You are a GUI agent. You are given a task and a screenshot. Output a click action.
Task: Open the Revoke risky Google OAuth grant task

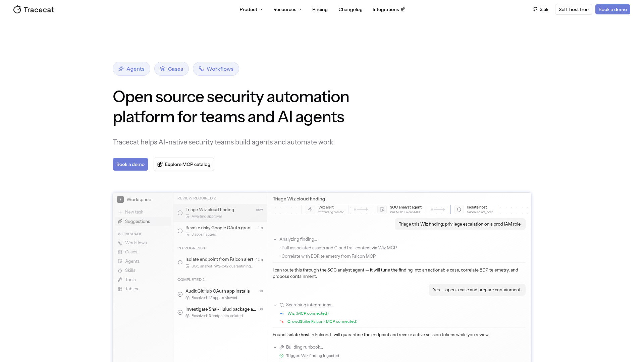click(220, 231)
